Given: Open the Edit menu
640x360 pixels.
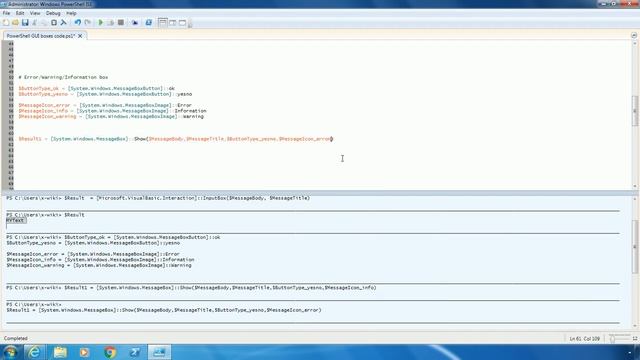Looking at the screenshot, I should [x=20, y=13].
